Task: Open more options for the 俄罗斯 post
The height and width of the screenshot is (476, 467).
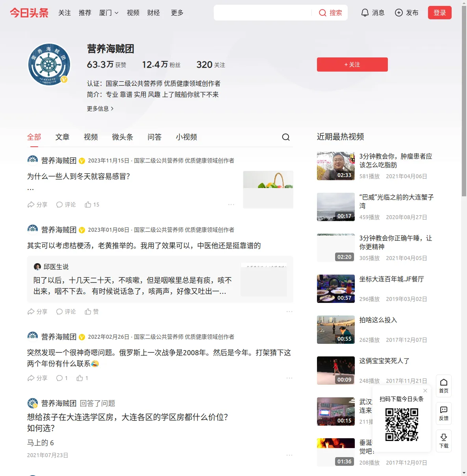Action: 289,378
